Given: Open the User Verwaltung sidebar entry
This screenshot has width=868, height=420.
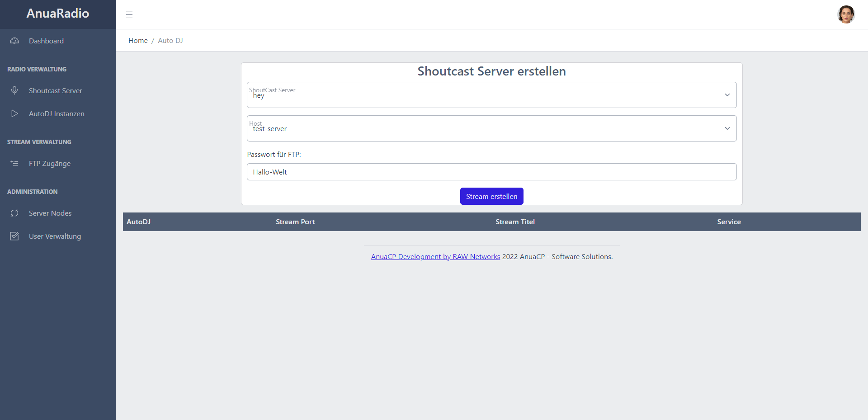Looking at the screenshot, I should 58,236.
